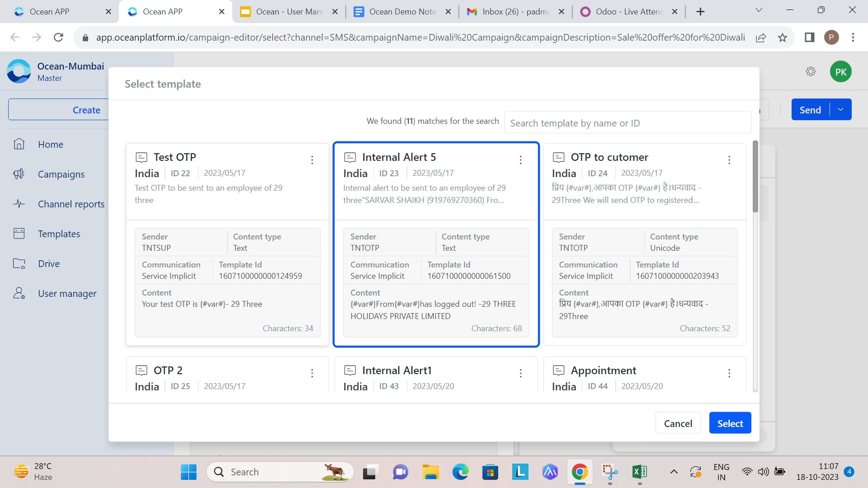Switch to Gmail Inbox (26) tab

[515, 12]
